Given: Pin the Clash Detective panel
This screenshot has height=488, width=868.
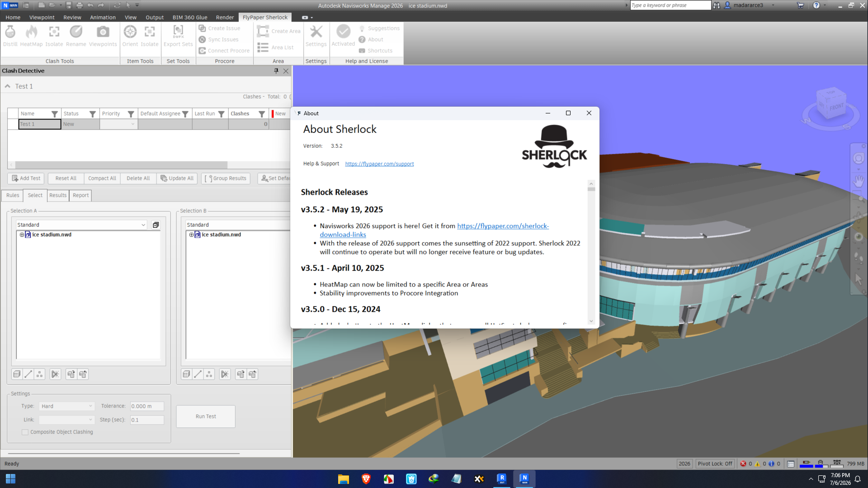Looking at the screenshot, I should [276, 71].
